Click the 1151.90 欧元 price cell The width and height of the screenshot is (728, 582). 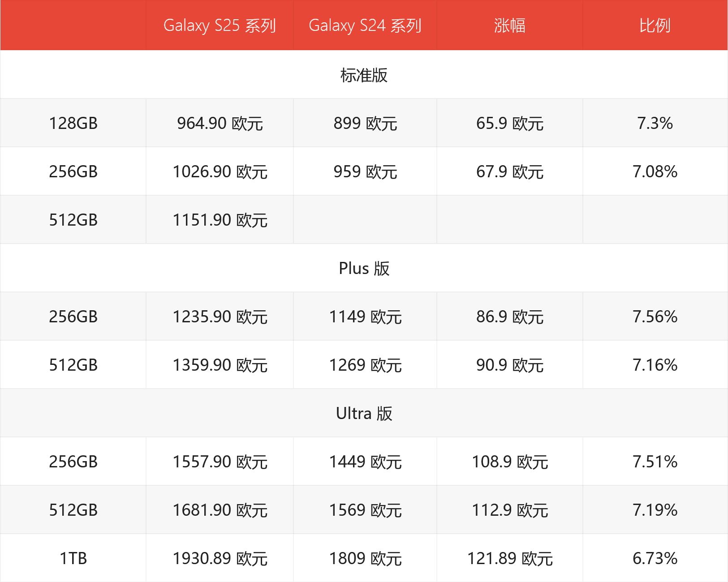click(220, 220)
